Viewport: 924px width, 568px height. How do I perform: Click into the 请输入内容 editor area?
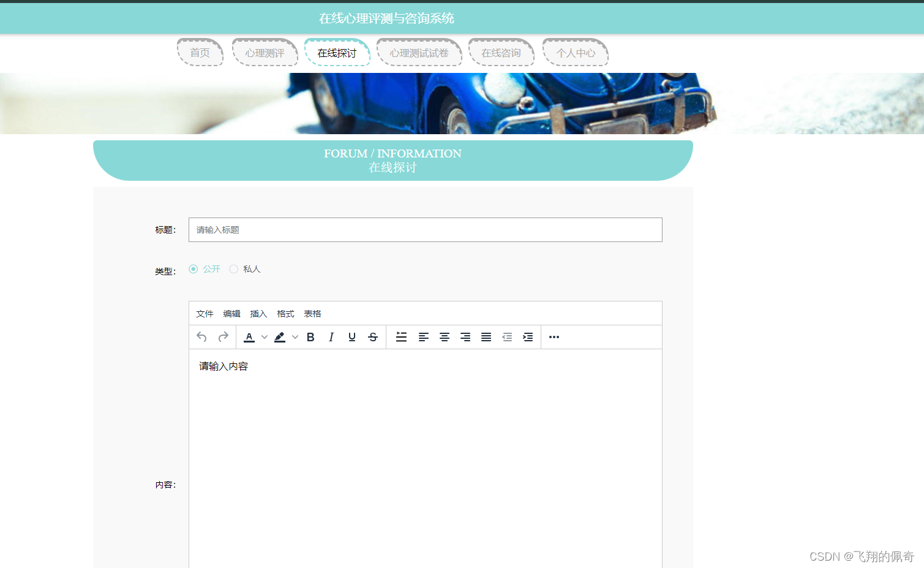tap(426, 458)
